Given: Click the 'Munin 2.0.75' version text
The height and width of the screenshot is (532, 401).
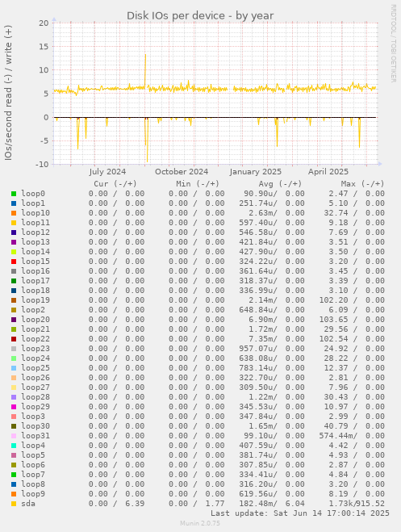Looking at the screenshot, I should [x=200, y=523].
